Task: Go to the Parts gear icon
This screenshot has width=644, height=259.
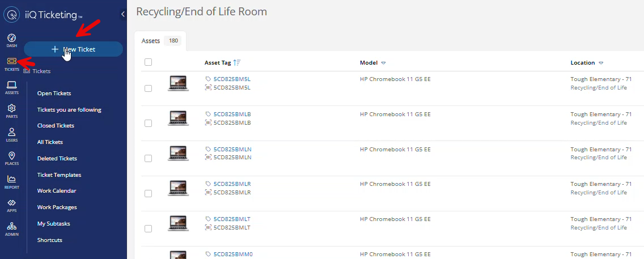Action: 11,111
